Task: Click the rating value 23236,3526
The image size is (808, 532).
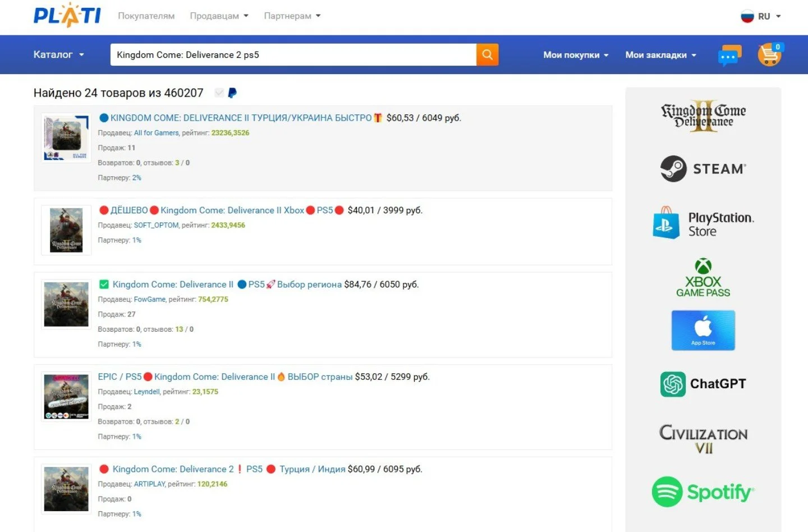Action: point(230,133)
